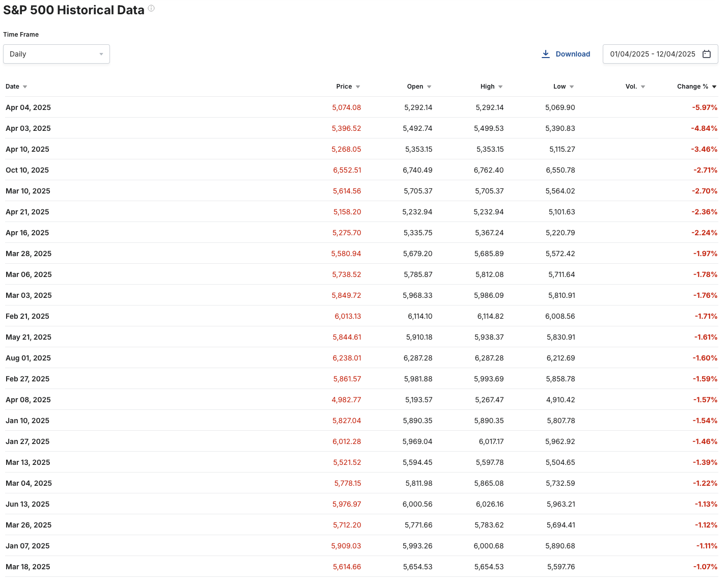Click the Feb 27, 2025 date
Image resolution: width=728 pixels, height=582 pixels.
(27, 379)
